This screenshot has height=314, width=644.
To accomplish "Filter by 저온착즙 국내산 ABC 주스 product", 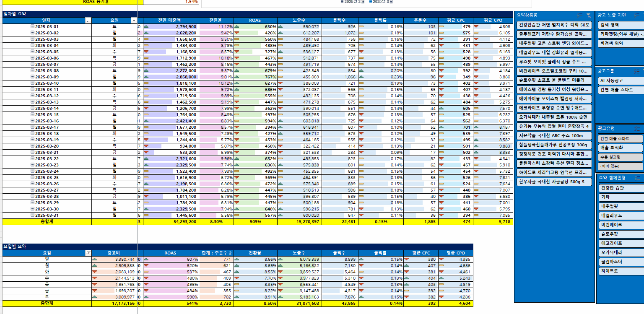I will [554, 136].
